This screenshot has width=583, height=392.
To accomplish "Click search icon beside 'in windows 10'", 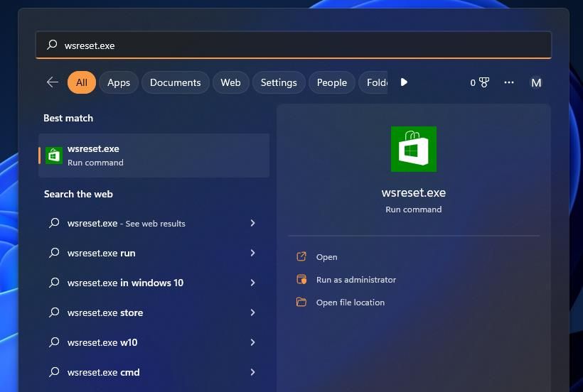I will tap(54, 283).
